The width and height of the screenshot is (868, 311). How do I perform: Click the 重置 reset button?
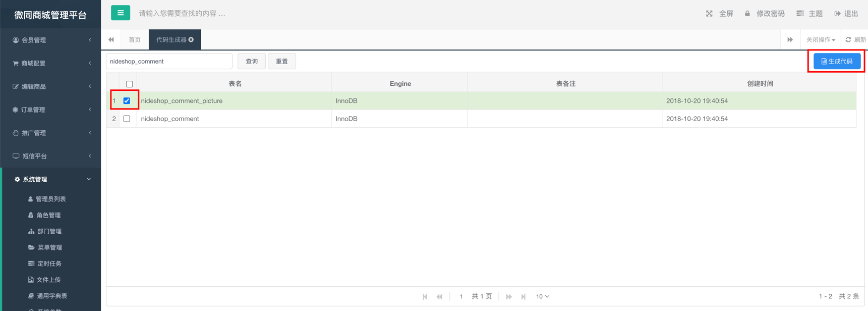pos(282,62)
